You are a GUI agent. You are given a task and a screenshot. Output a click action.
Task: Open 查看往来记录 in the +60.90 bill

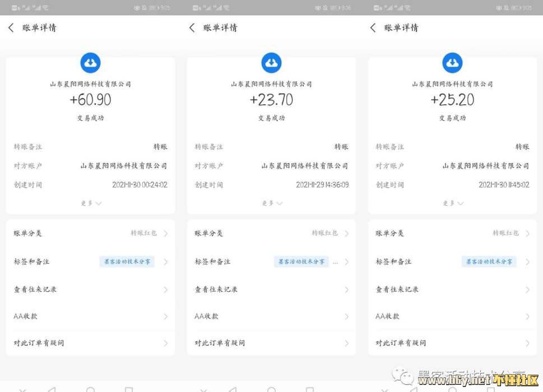(x=90, y=290)
